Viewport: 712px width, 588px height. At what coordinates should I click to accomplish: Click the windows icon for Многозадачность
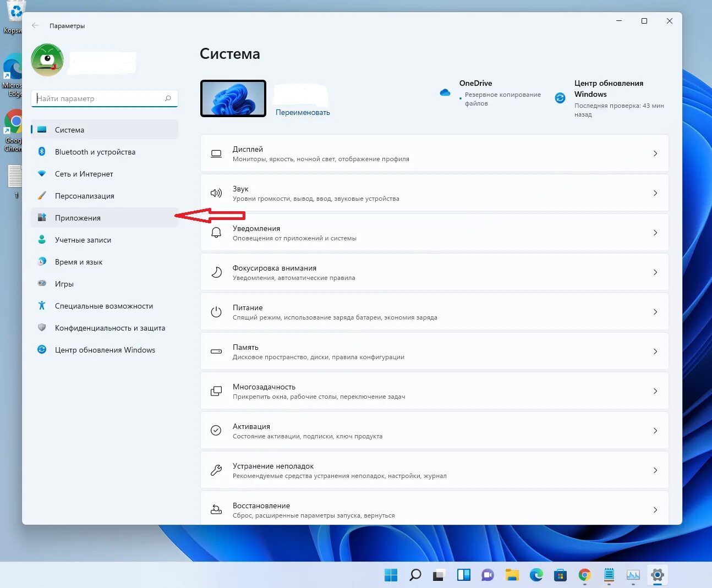[x=216, y=391]
